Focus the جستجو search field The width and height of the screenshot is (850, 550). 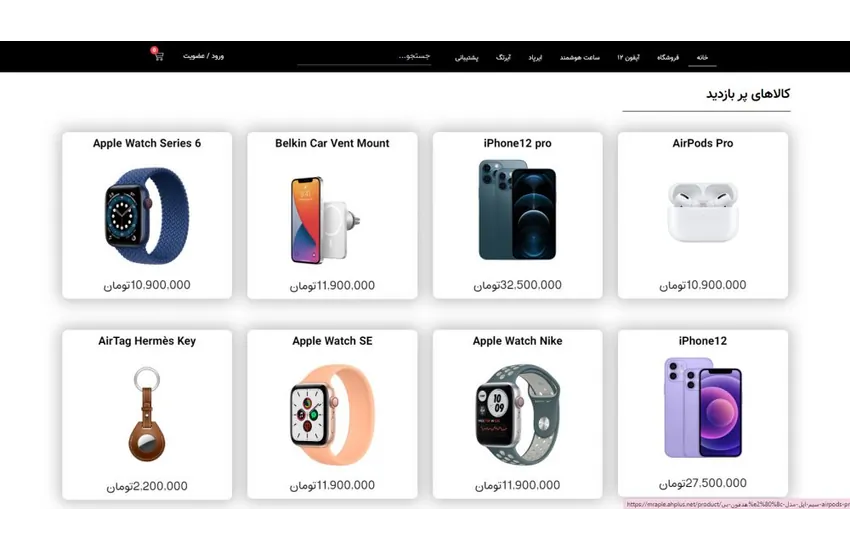click(364, 56)
